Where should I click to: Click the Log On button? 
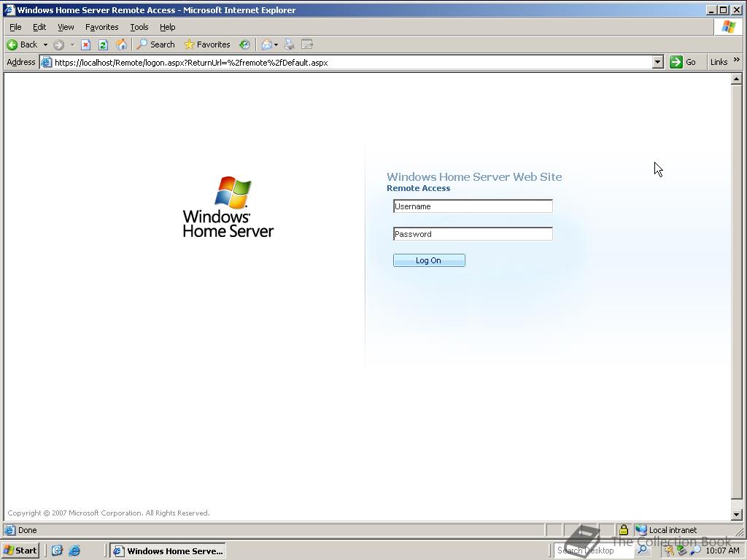429,260
